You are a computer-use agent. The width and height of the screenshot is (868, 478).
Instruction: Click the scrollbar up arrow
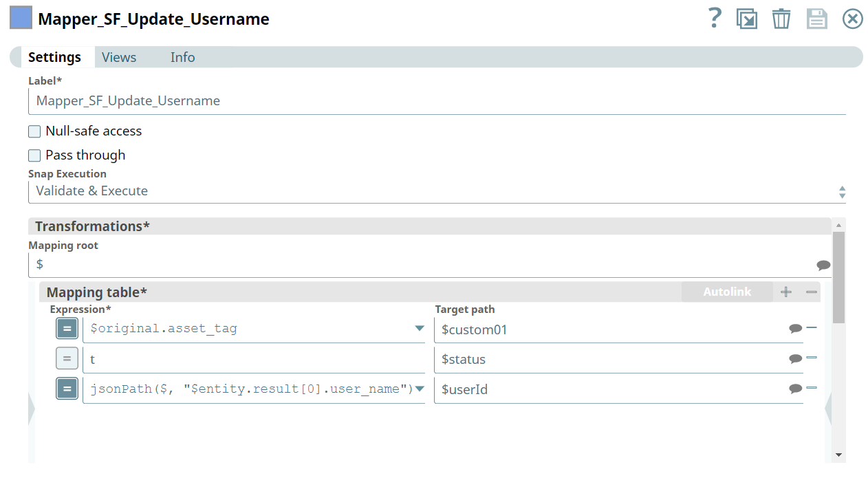(x=838, y=225)
